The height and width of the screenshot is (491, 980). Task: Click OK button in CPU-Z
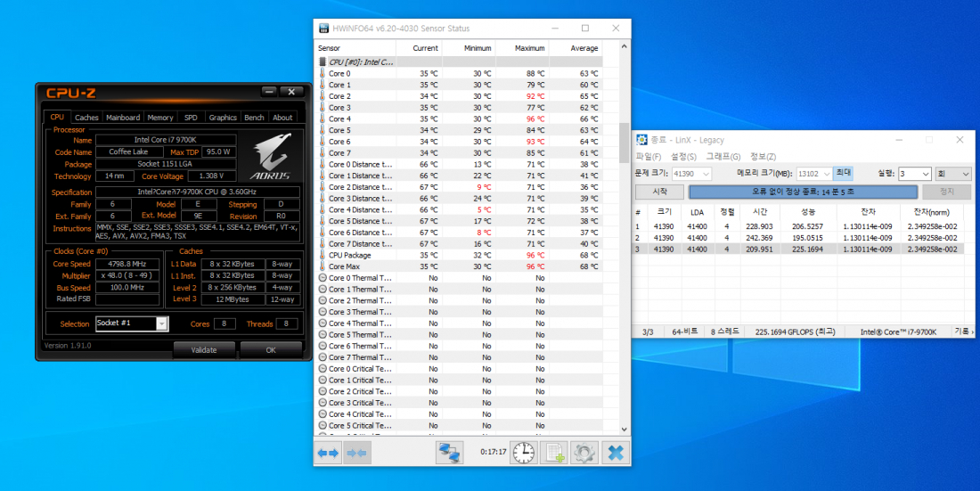coord(271,349)
